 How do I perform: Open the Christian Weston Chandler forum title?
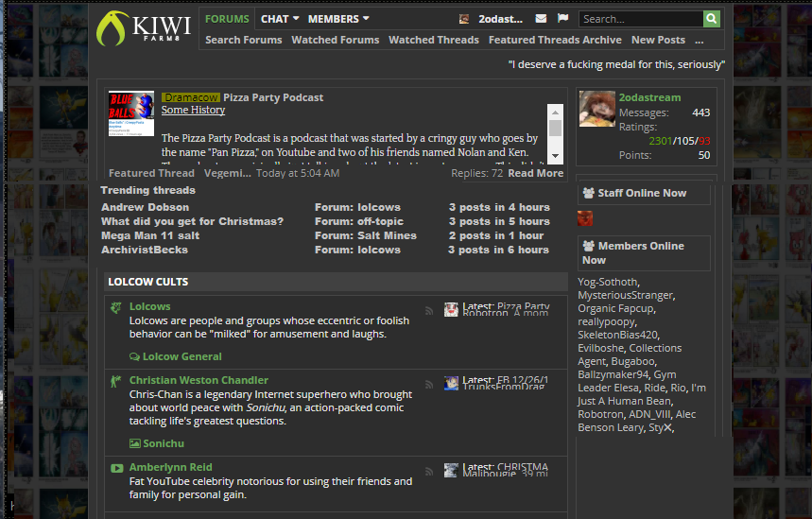tap(199, 380)
